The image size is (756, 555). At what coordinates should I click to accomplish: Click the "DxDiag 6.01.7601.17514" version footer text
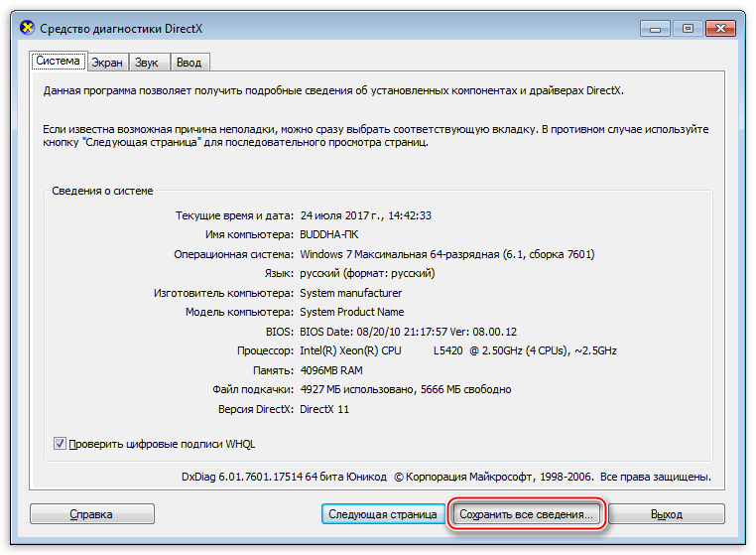[242, 477]
